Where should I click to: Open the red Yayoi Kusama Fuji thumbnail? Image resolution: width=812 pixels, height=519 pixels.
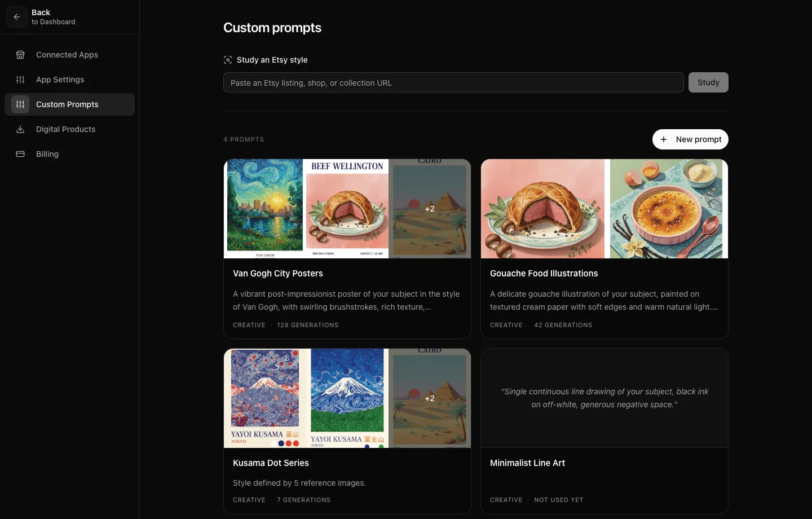coord(265,398)
